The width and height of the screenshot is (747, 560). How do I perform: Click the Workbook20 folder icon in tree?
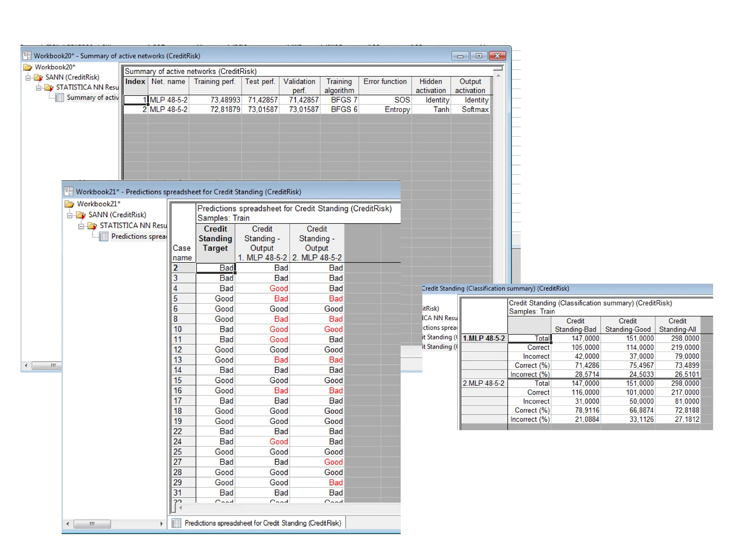click(28, 67)
